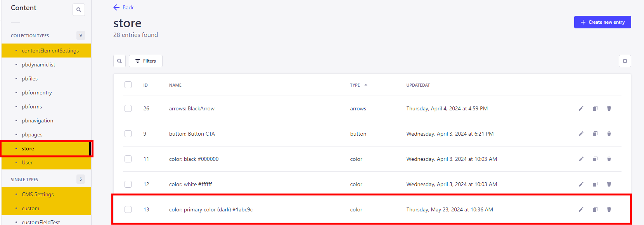The image size is (644, 225).
Task: Delete the color: black #000000 entry
Action: click(x=609, y=159)
